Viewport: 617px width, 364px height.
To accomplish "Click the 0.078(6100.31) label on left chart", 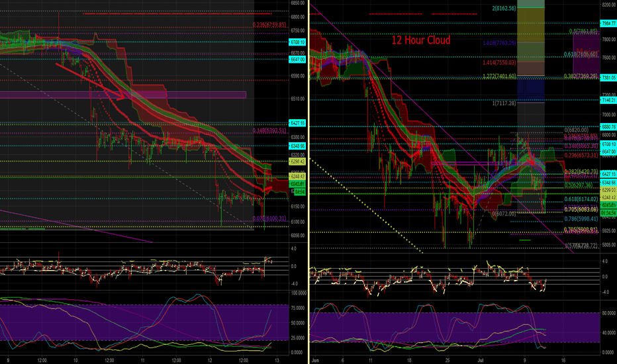I will pyautogui.click(x=269, y=218).
